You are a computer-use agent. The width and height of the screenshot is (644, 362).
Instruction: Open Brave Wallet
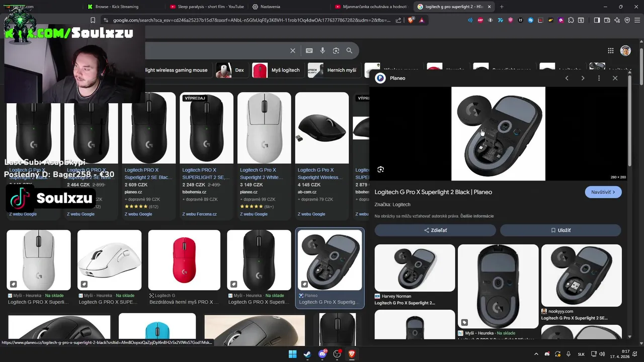pos(607,20)
